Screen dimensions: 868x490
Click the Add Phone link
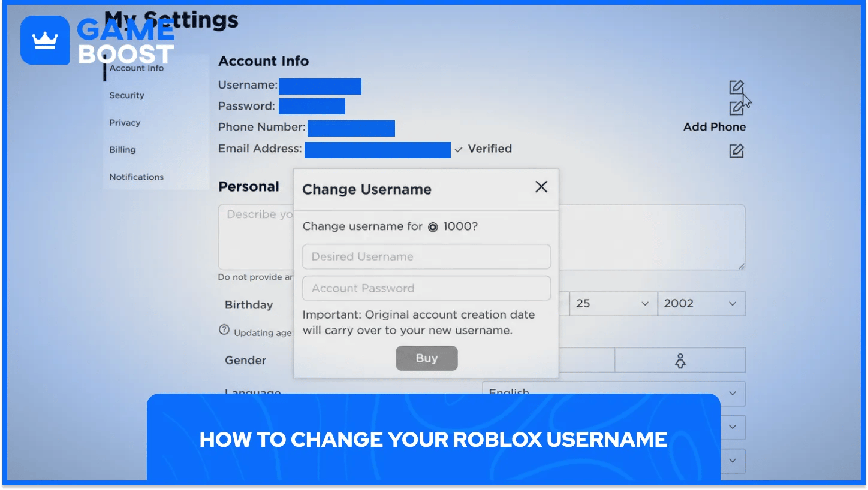pyautogui.click(x=715, y=127)
